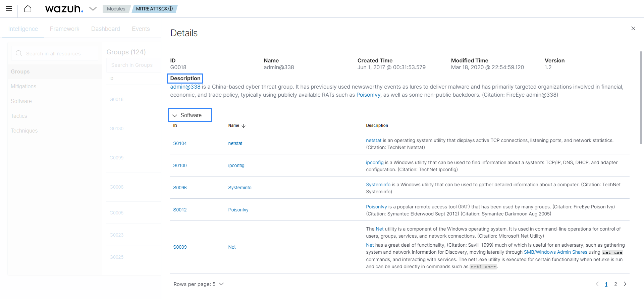Open group G0005 in the list
This screenshot has height=299, width=644.
click(x=116, y=213)
